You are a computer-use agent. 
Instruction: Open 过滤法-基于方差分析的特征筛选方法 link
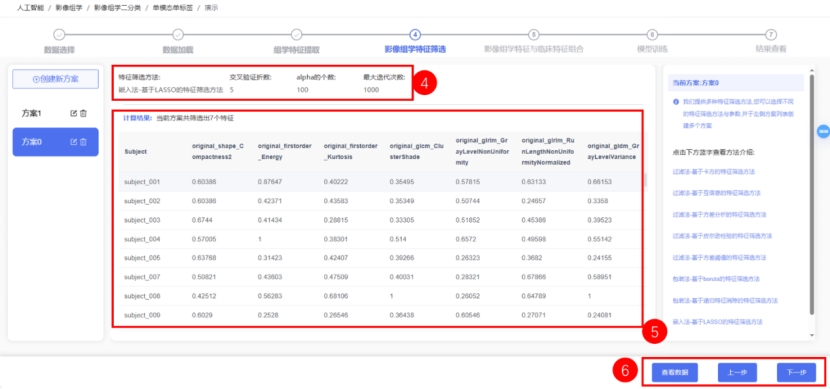(x=719, y=214)
